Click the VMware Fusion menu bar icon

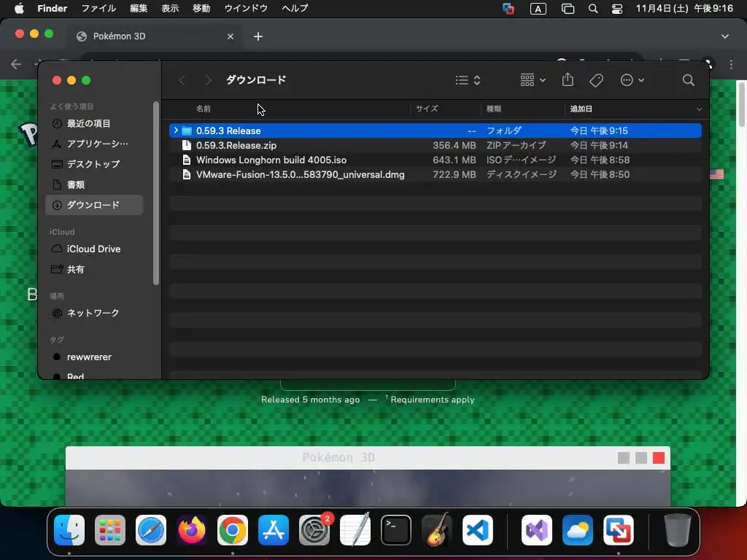pos(508,9)
